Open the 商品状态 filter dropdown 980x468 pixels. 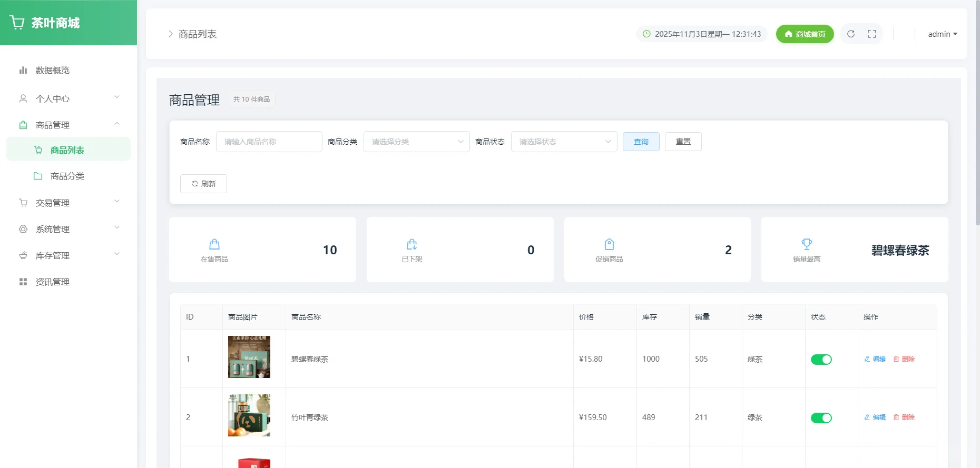(564, 142)
